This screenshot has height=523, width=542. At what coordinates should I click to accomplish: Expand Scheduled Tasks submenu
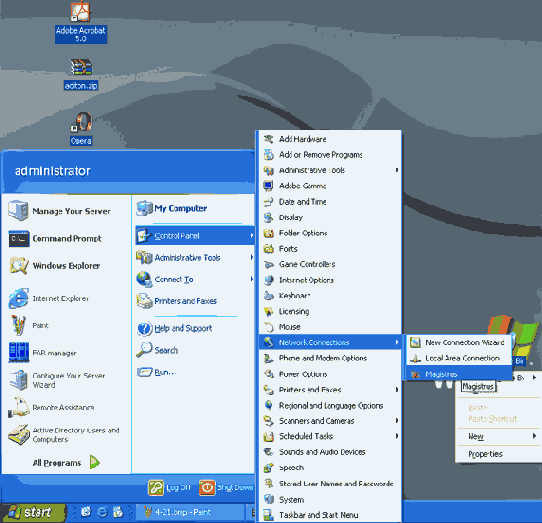(397, 436)
